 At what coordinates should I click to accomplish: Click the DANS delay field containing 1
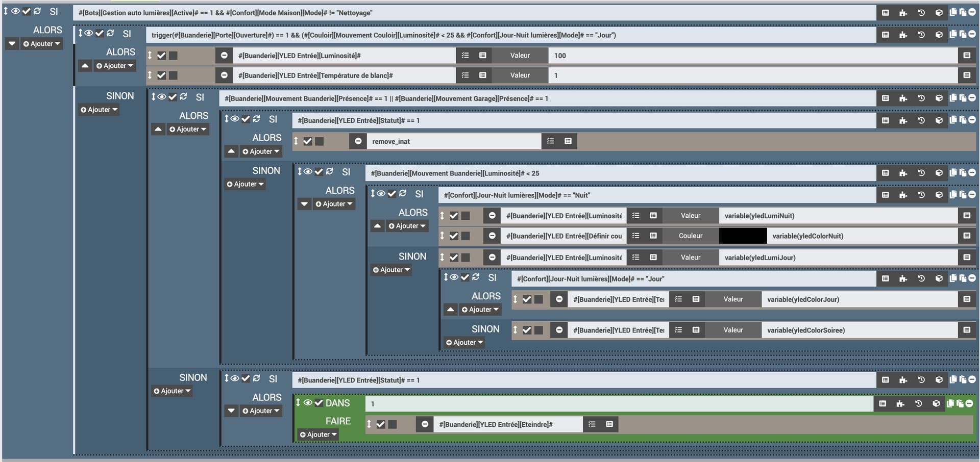tap(619, 404)
